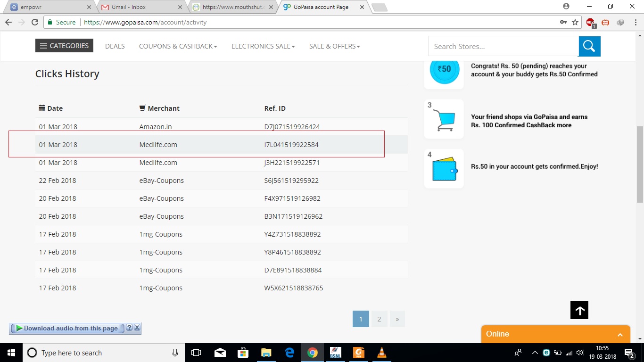644x362 pixels.
Task: Click the help icon on download audio bar
Action: [x=129, y=328]
